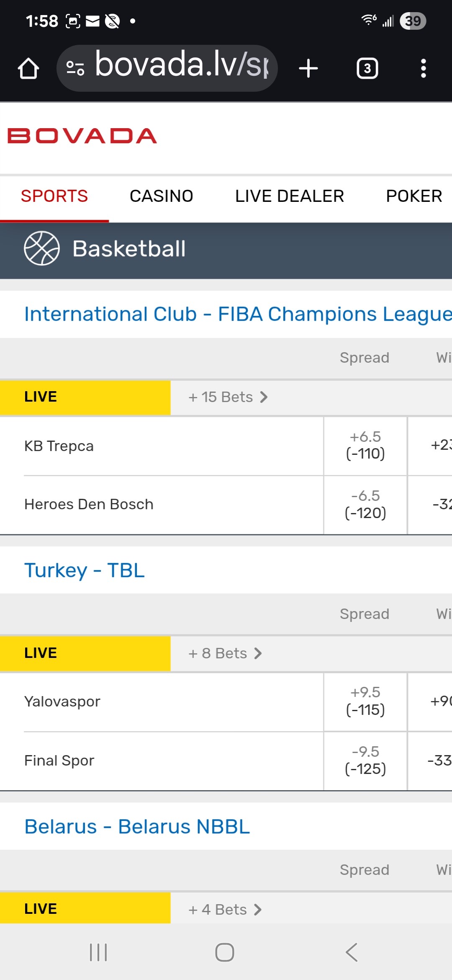
Task: Tap the Basketball sport icon
Action: (x=42, y=248)
